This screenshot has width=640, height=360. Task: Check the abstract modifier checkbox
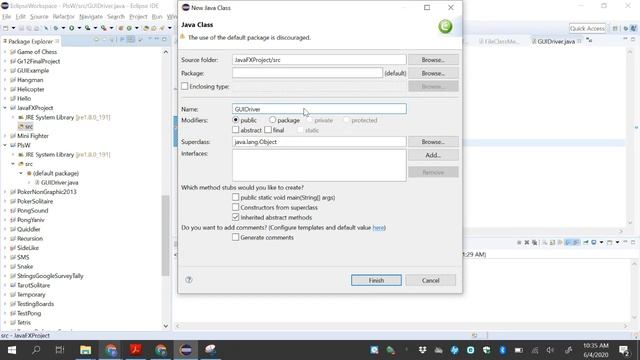[236, 130]
